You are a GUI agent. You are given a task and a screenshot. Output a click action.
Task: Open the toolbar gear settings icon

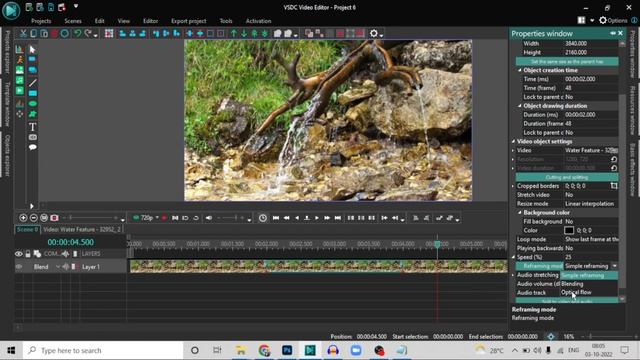click(373, 33)
